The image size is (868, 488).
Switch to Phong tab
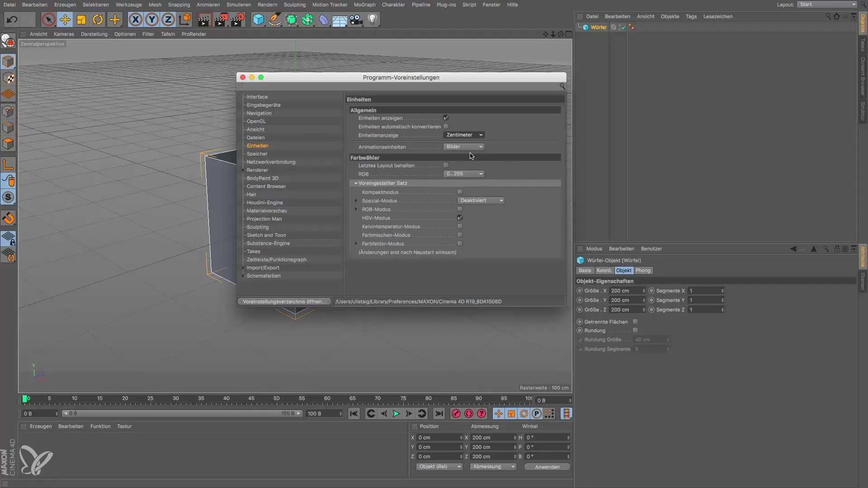tap(643, 271)
